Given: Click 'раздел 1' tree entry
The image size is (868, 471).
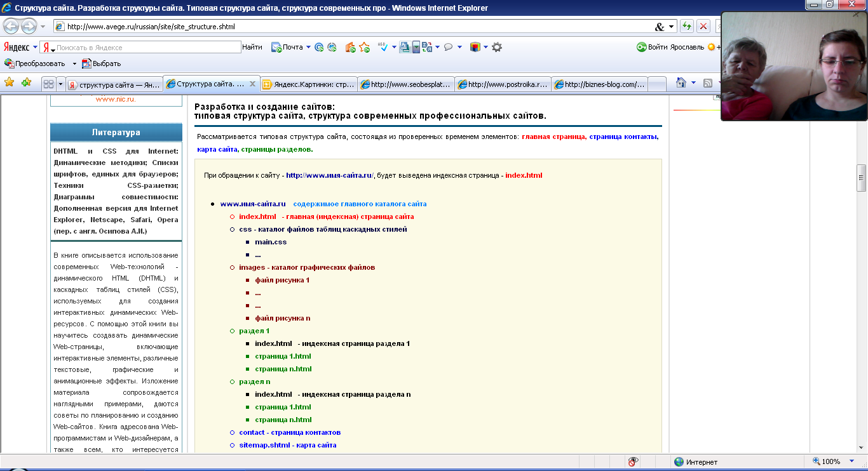Looking at the screenshot, I should click(254, 331).
